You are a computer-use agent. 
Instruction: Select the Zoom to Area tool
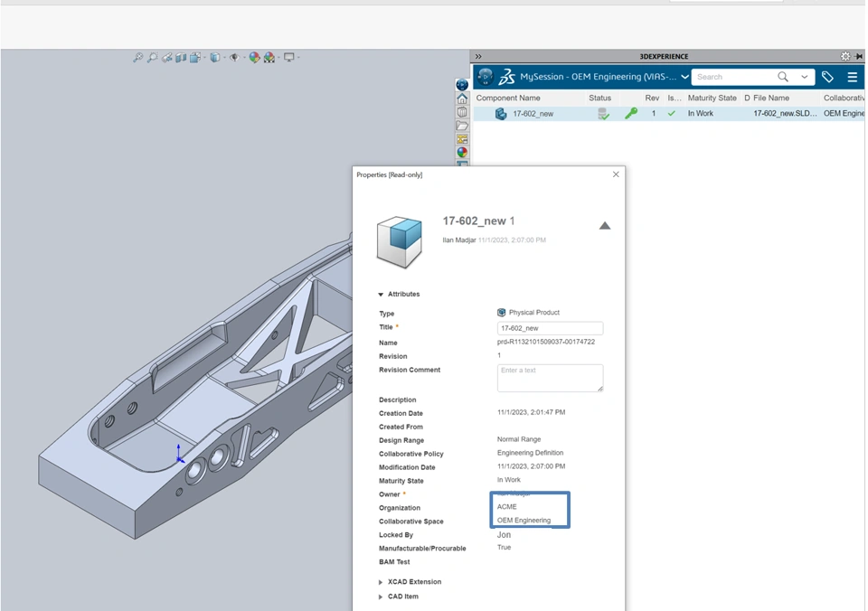pos(152,57)
